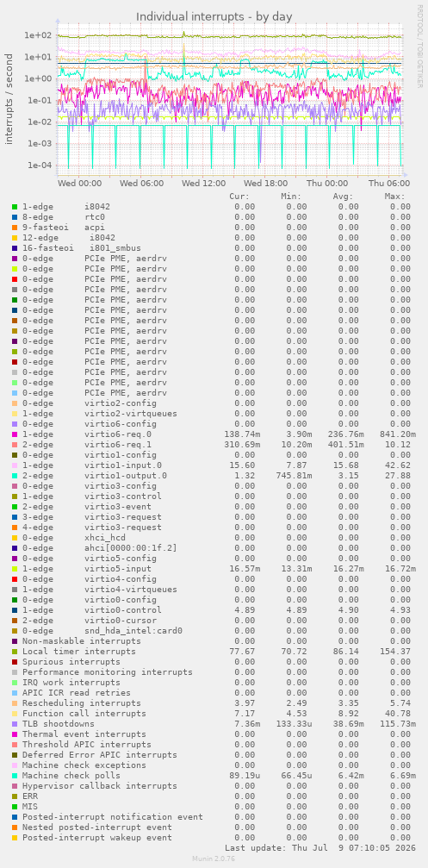This screenshot has height=868, width=428.
Task: Click the 40.78 maximum value
Action: tap(400, 714)
